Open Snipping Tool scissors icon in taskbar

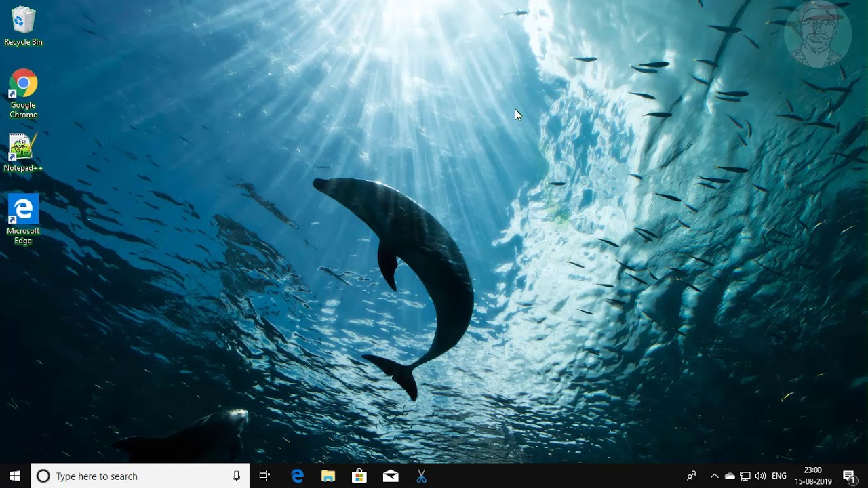[421, 476]
